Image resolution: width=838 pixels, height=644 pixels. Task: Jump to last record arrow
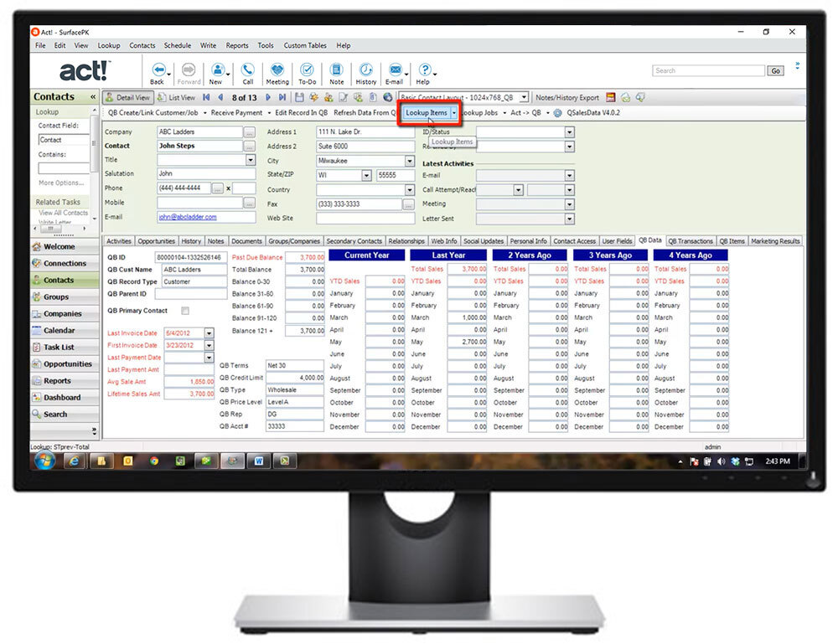coord(282,97)
